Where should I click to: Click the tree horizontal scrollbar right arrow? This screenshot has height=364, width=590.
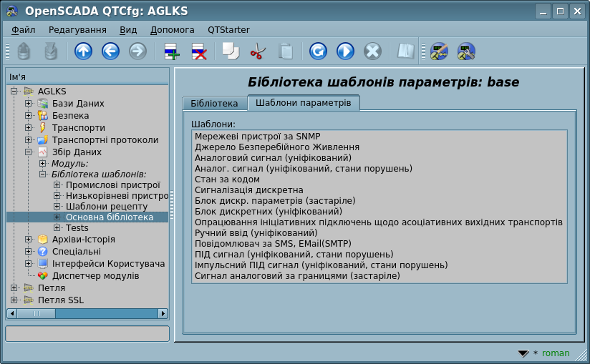pyautogui.click(x=163, y=313)
